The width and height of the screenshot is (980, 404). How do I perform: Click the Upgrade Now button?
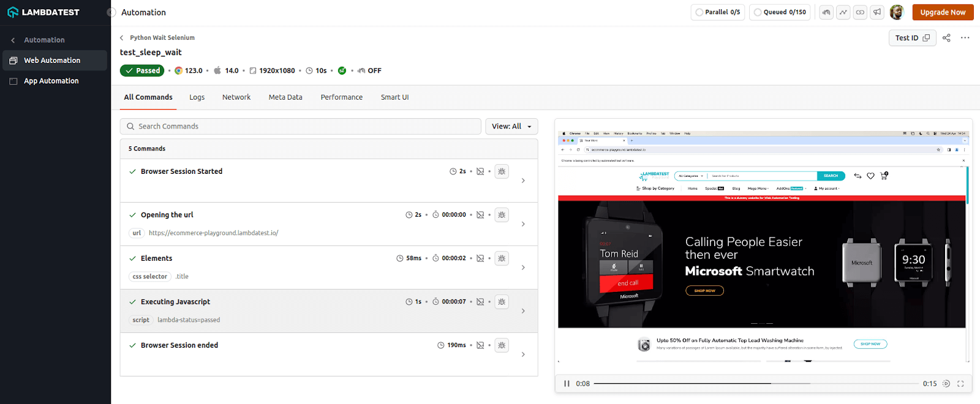[x=943, y=12]
